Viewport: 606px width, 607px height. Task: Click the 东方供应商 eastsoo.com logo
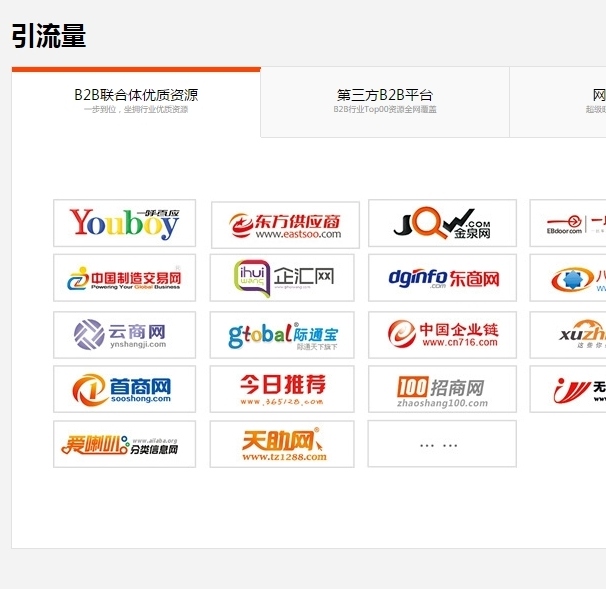(x=285, y=225)
